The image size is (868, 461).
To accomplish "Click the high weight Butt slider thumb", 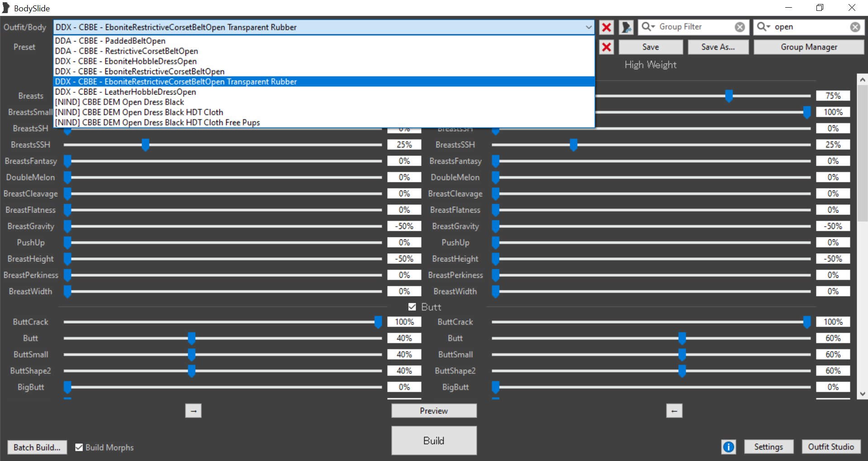I will click(682, 338).
